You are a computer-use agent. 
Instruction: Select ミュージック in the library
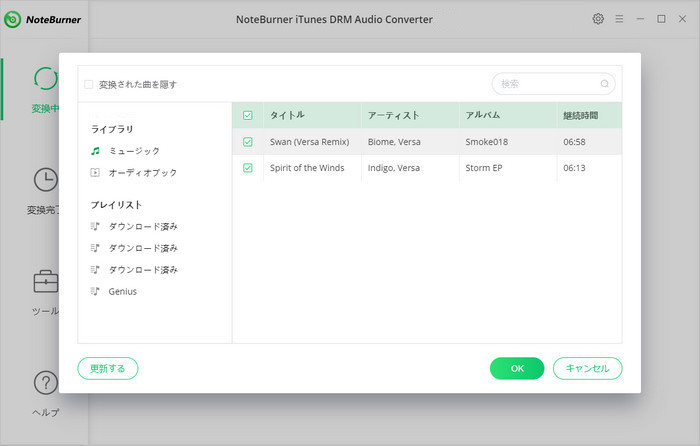pos(134,151)
